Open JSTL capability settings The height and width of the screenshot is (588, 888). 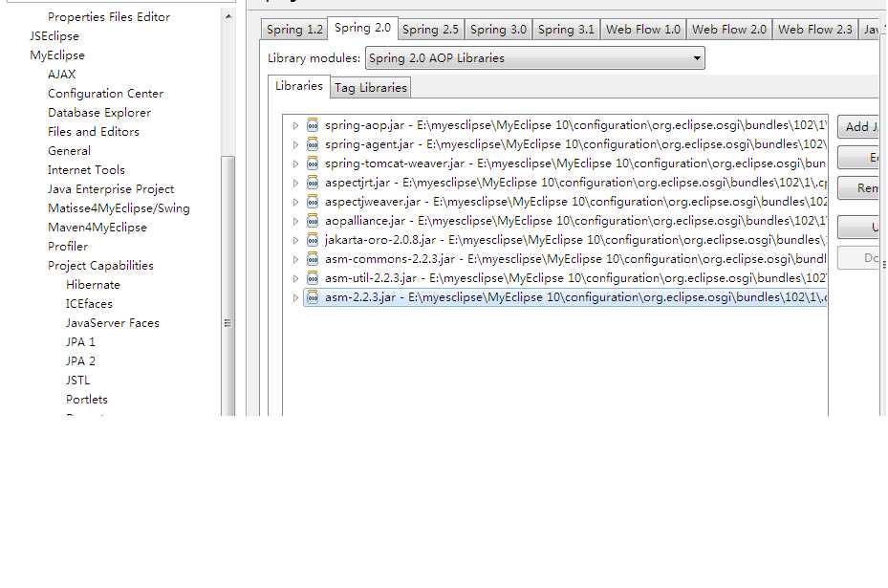coord(77,381)
